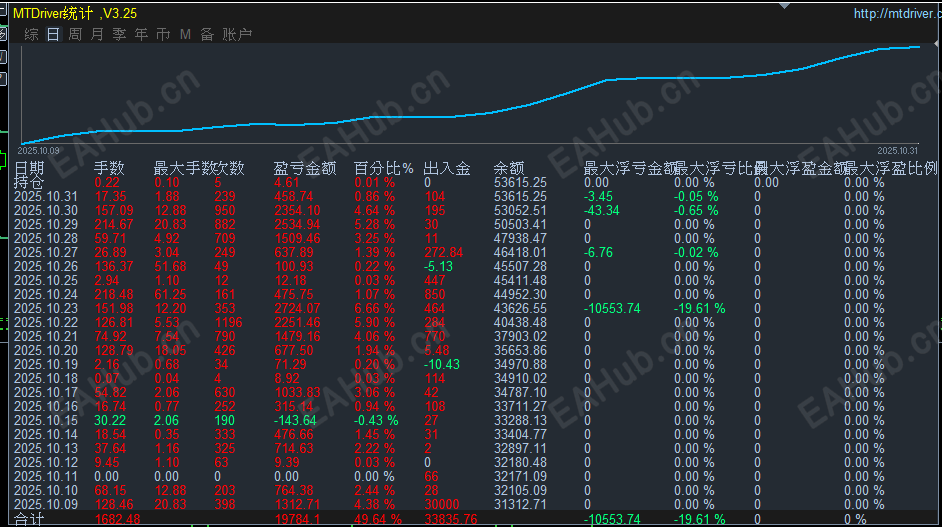Click the 手数 column header
Viewport: 942px width, 527px height.
109,168
